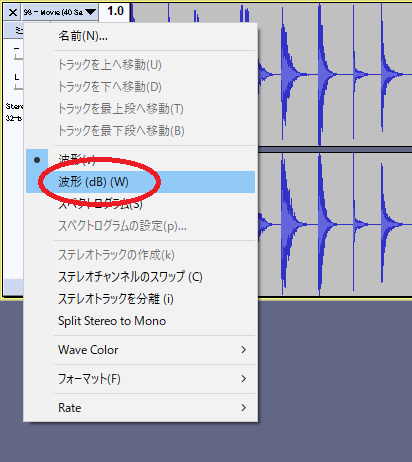The image size is (412, 462).
Task: Choose ステレオトラックの作成(k) entry
Action: pyautogui.click(x=141, y=255)
